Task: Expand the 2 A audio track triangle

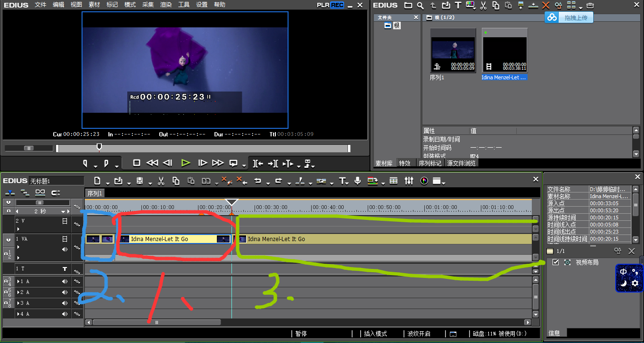Action: 18,293
